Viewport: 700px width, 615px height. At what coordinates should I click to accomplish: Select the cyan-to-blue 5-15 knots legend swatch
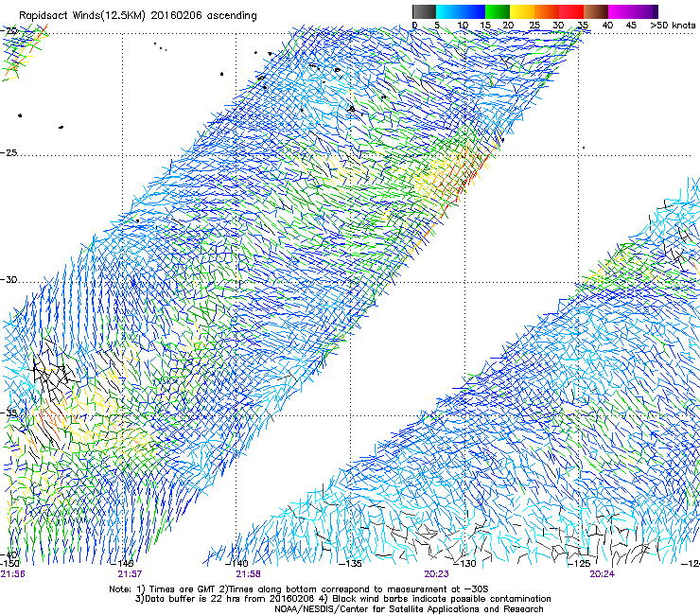pos(461,11)
